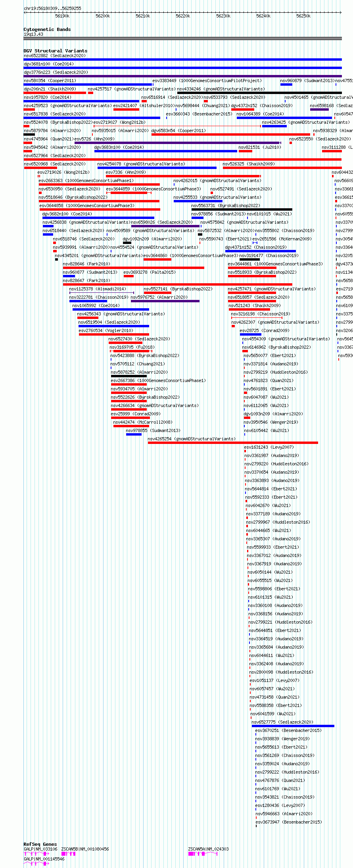Select the esv1631243 (Levy2007) label
Viewport: 353px width, 868px height.
click(x=269, y=447)
